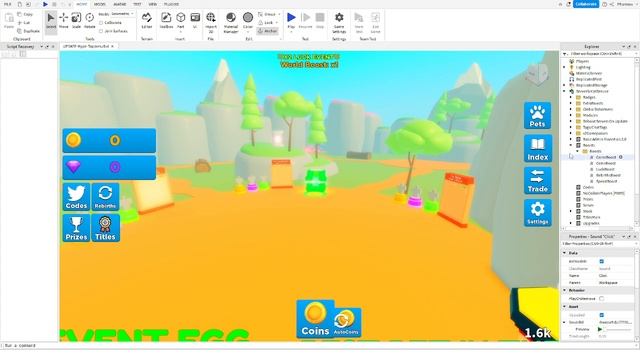Click the Prizes trophy button

[76, 228]
